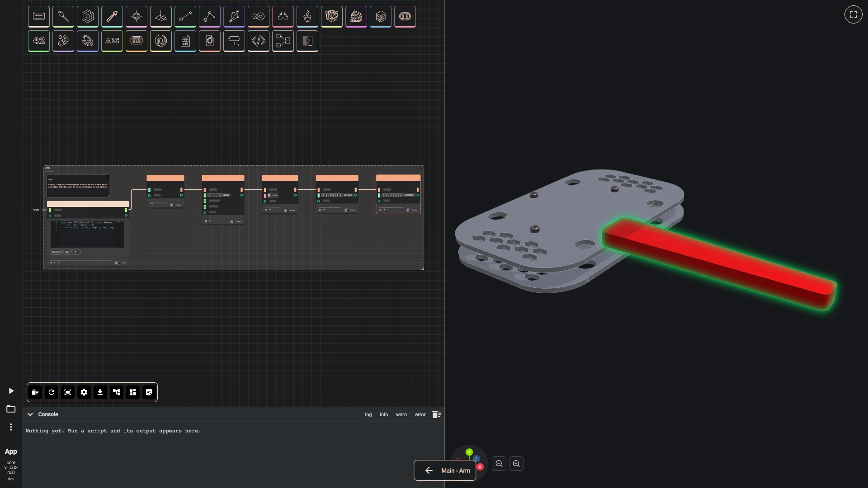
Task: Select the 3D glasses icon
Action: tap(283, 17)
